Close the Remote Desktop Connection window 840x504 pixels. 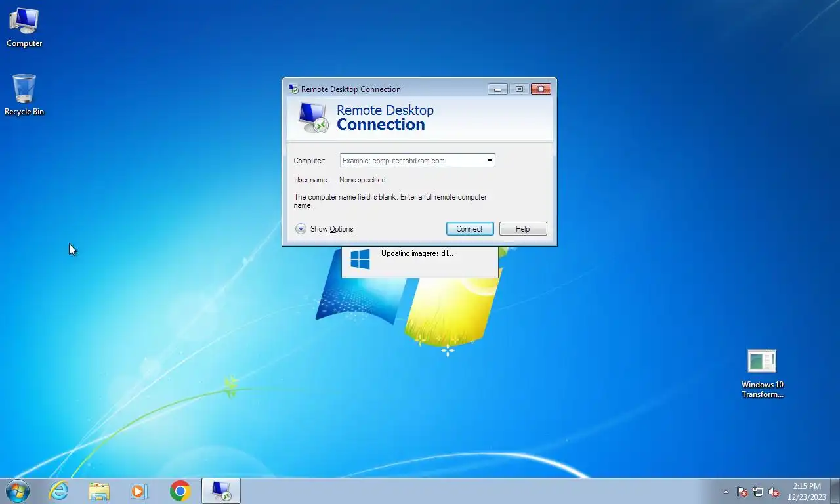[x=541, y=89]
